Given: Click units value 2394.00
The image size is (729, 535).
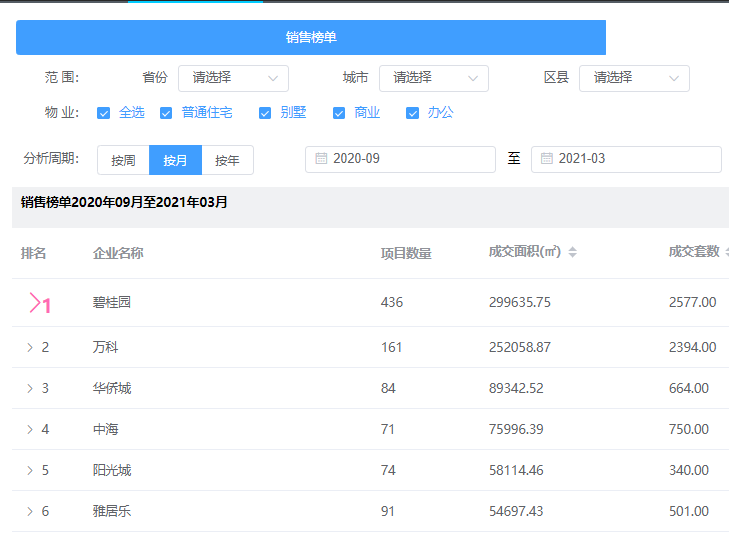Looking at the screenshot, I should point(693,347).
